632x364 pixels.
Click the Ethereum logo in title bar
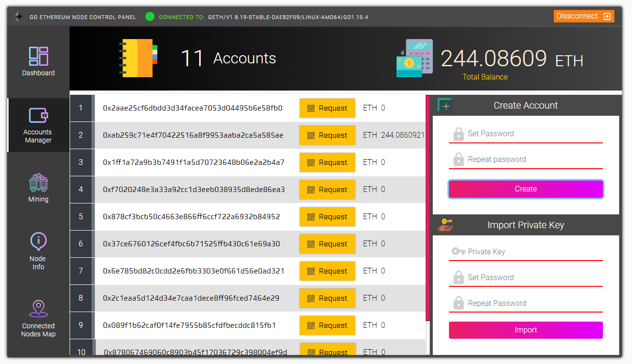18,17
